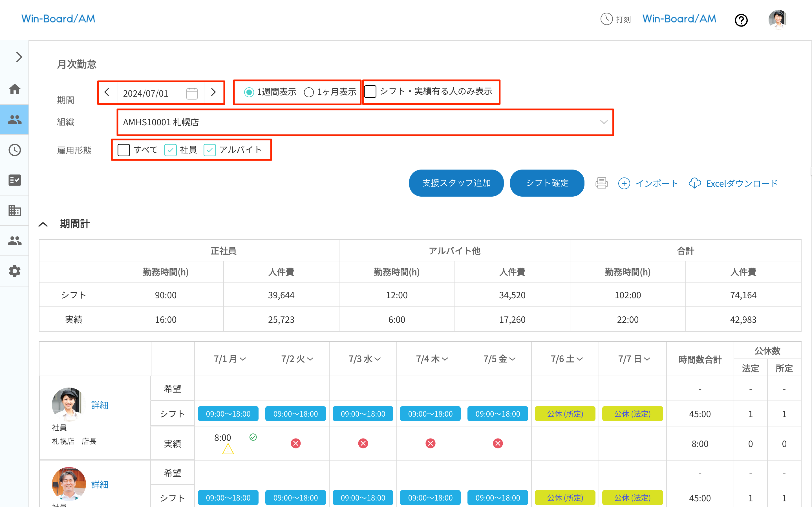Open the clock icon sidebar menu
This screenshot has height=507, width=812.
[14, 150]
